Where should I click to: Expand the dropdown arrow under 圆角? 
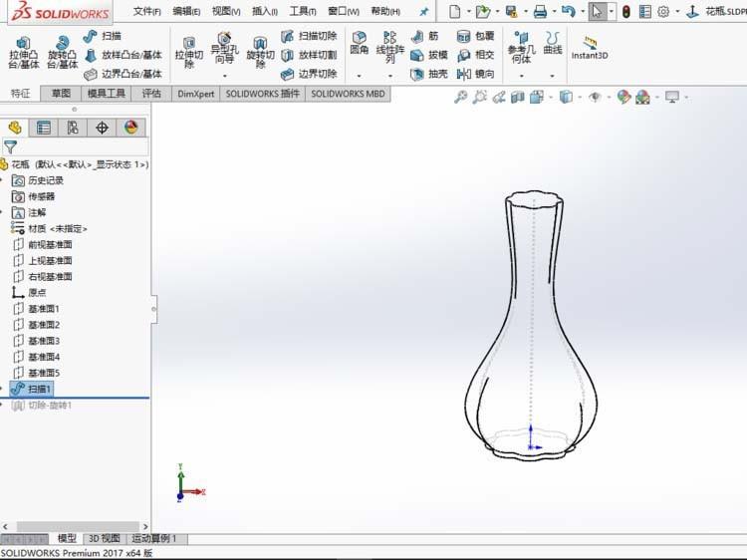click(x=360, y=76)
